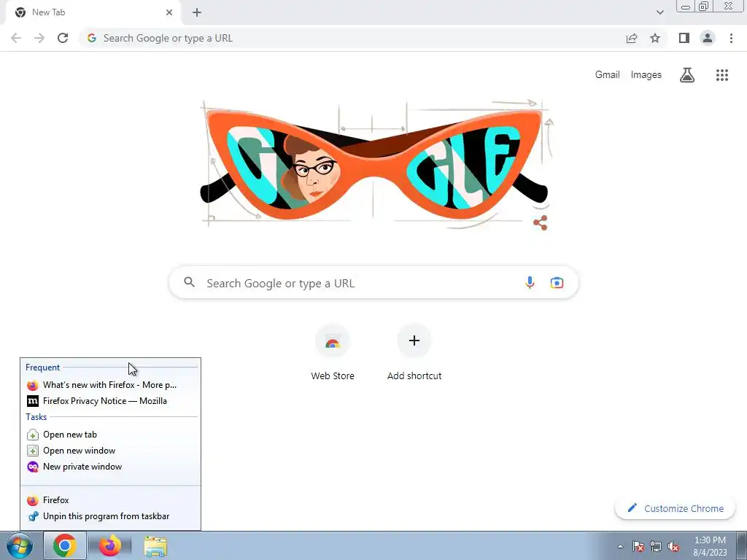Choose Open new window task

point(111,451)
